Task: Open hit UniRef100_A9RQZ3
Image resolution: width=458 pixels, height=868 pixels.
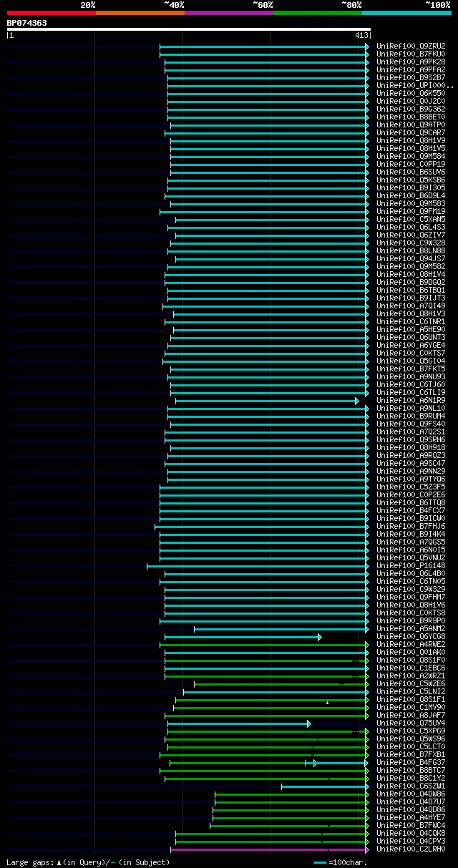Action: click(x=411, y=455)
